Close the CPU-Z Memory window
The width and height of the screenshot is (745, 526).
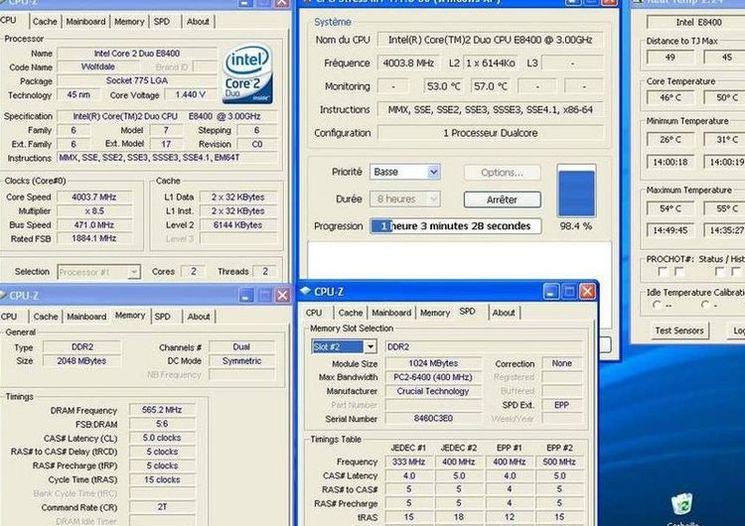point(282,296)
